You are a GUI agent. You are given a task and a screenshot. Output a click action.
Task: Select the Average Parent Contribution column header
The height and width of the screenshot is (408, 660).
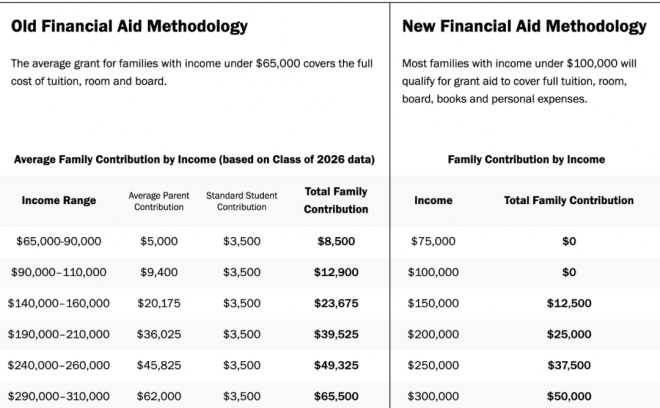(x=159, y=201)
